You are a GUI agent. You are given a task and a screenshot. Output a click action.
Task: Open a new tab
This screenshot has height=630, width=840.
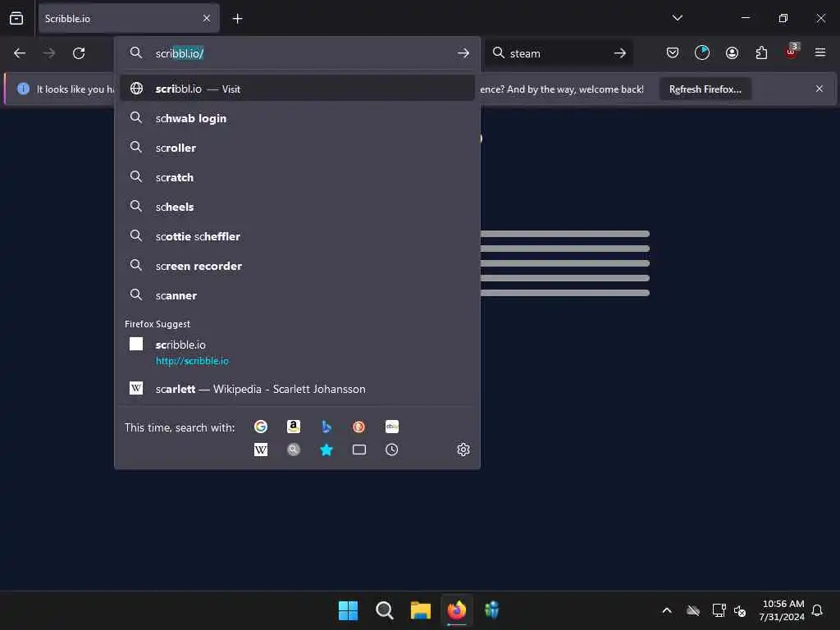pos(237,19)
